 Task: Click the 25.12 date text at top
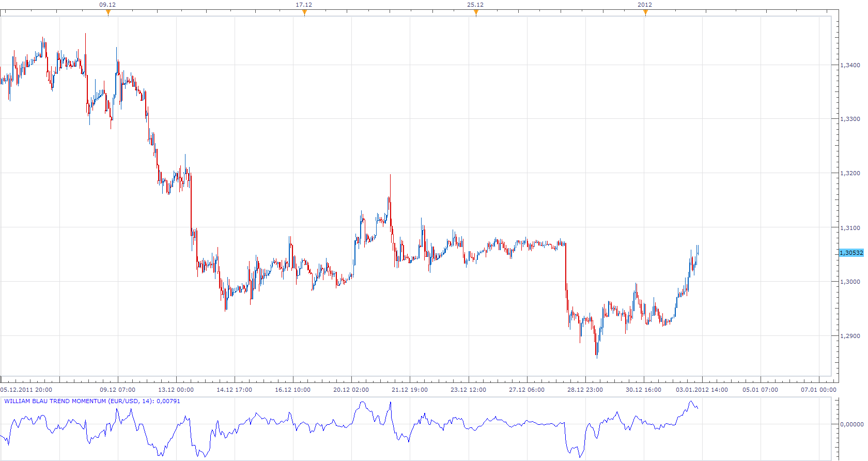coord(475,5)
